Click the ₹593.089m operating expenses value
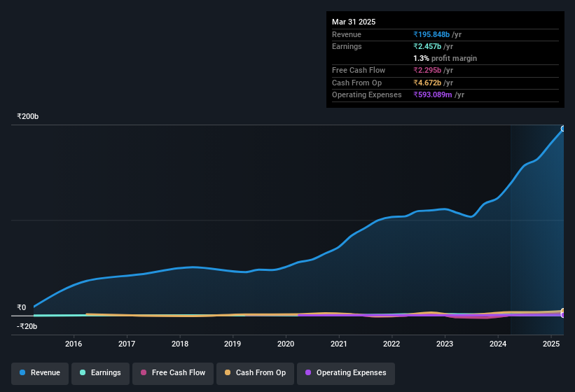This screenshot has height=392, width=575. tap(433, 95)
